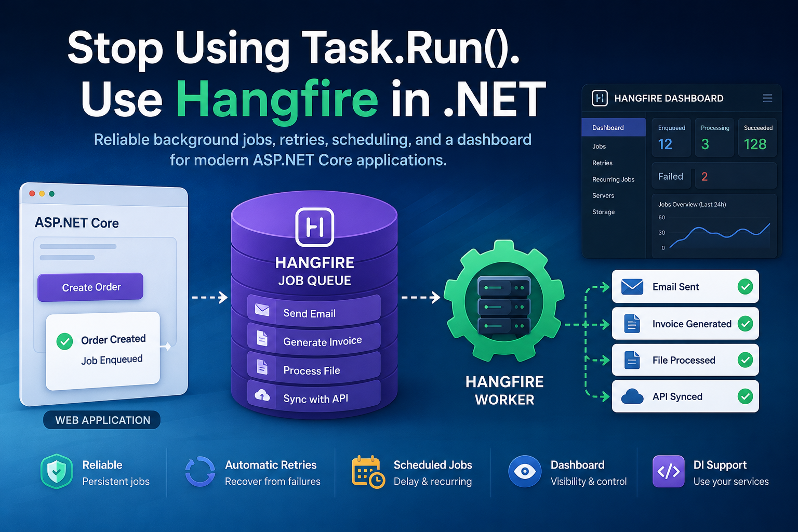Screen dimensions: 798x532
Task: Click the green Hangfire word in headline
Action: click(277, 100)
